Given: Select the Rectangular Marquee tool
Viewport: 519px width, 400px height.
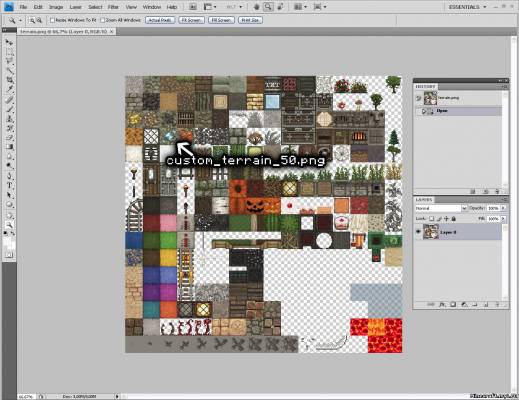Looking at the screenshot, I should [x=9, y=52].
